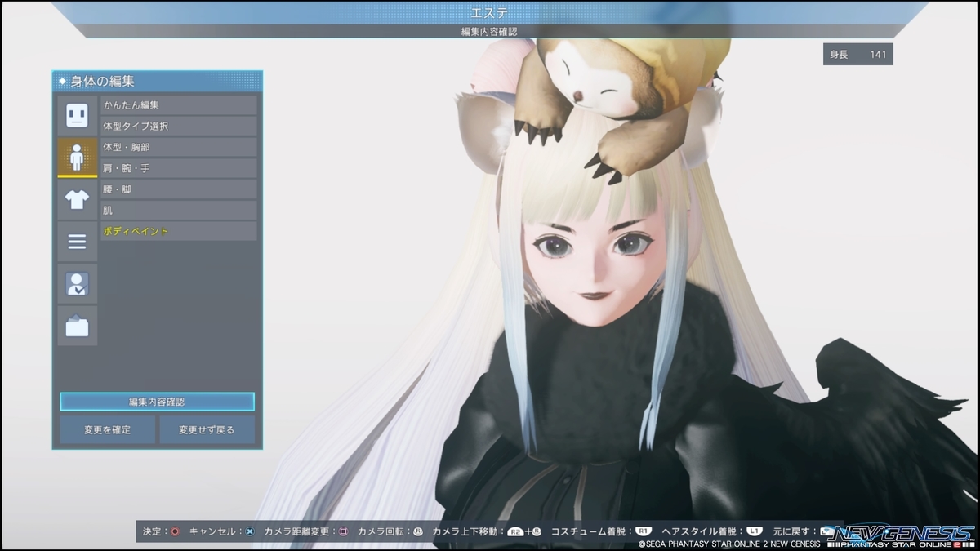The height and width of the screenshot is (551, 980).
Task: Click 変更せず戻る to discard changes
Action: click(207, 429)
